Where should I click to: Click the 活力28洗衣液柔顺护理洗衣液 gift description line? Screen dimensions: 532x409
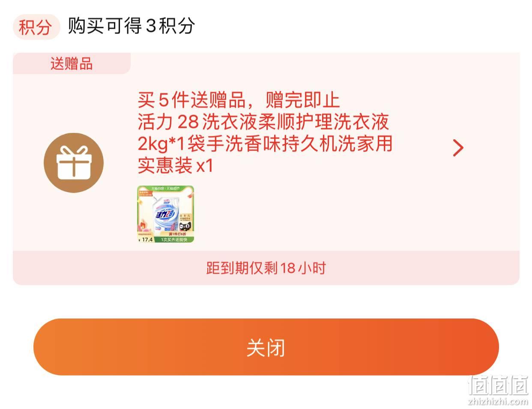[263, 122]
